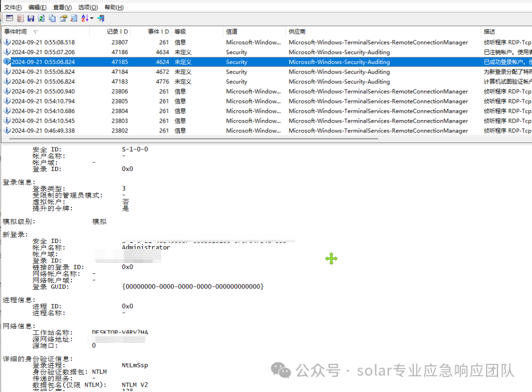Click the refresh toolbar icon
The height and width of the screenshot is (392, 532).
(x=41, y=18)
